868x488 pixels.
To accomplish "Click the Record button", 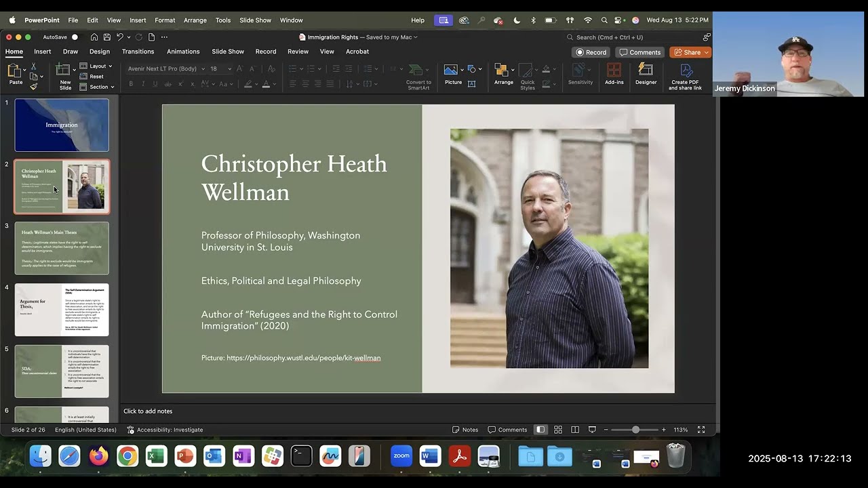I will pos(591,52).
